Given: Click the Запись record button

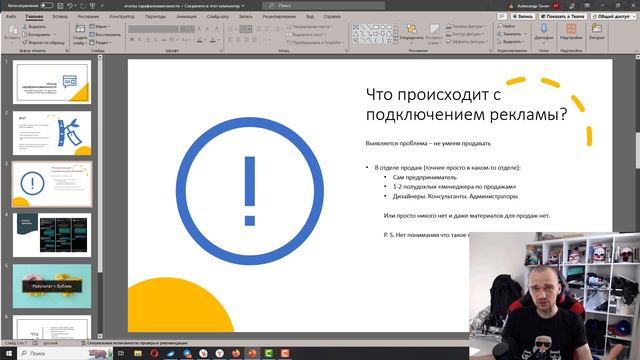Looking at the screenshot, I should coord(522,16).
